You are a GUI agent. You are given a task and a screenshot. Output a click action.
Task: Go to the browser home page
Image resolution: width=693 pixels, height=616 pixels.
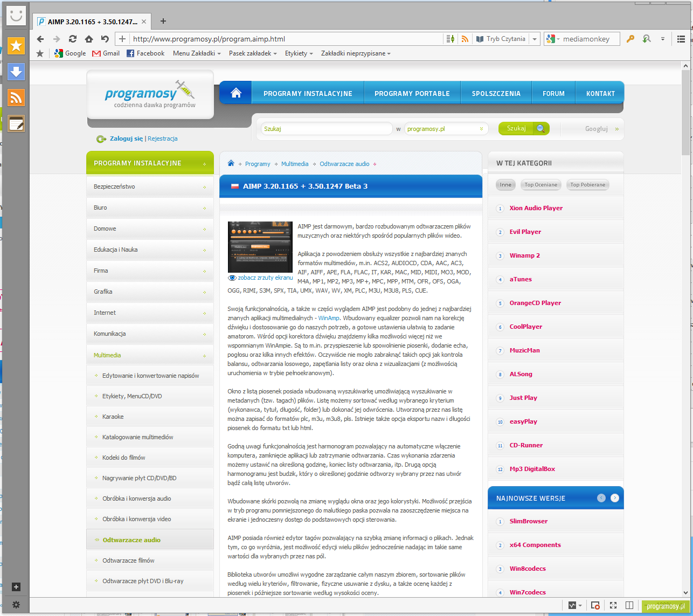89,39
